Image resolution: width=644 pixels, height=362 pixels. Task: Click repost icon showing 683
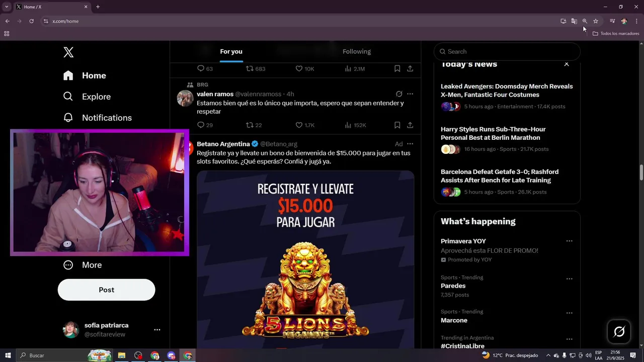250,68
